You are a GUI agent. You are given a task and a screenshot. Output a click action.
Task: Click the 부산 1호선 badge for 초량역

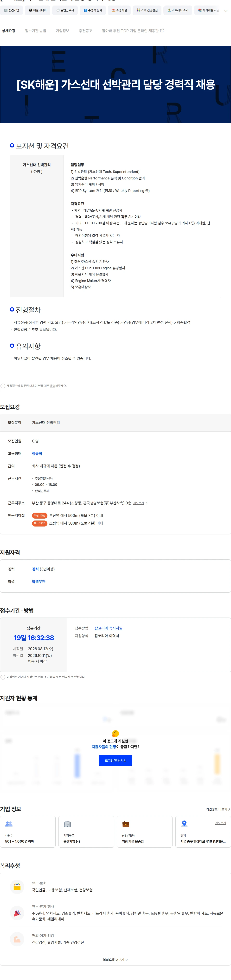[x=40, y=523]
